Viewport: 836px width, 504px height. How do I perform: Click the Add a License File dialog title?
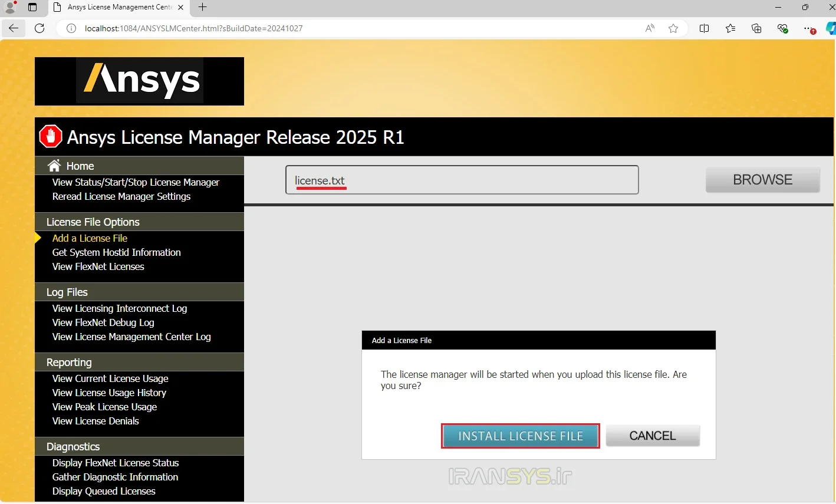[x=401, y=340]
